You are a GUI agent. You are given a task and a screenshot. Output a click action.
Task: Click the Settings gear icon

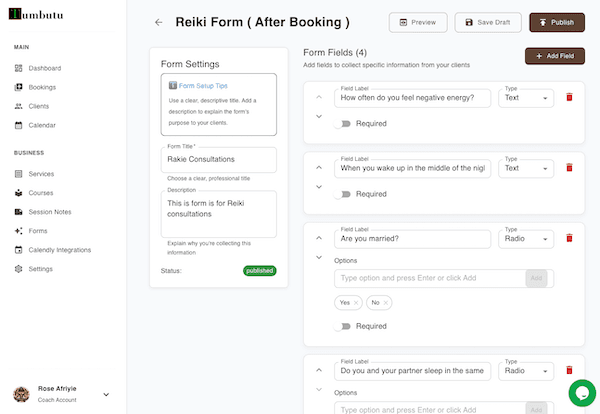[x=18, y=269]
